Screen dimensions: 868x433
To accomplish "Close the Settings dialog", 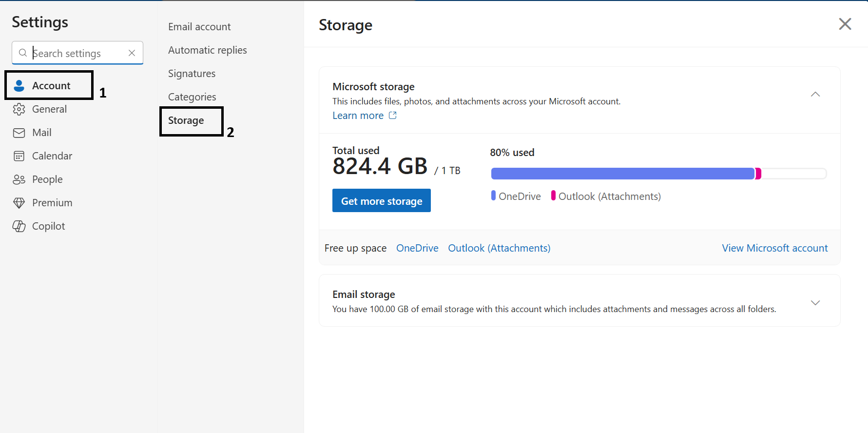I will (845, 24).
